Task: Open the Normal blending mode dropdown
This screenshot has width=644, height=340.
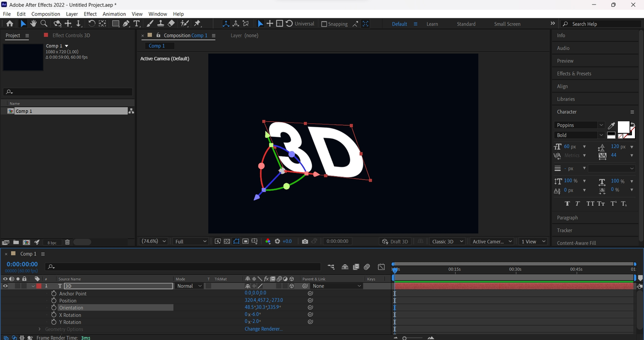Action: point(189,286)
